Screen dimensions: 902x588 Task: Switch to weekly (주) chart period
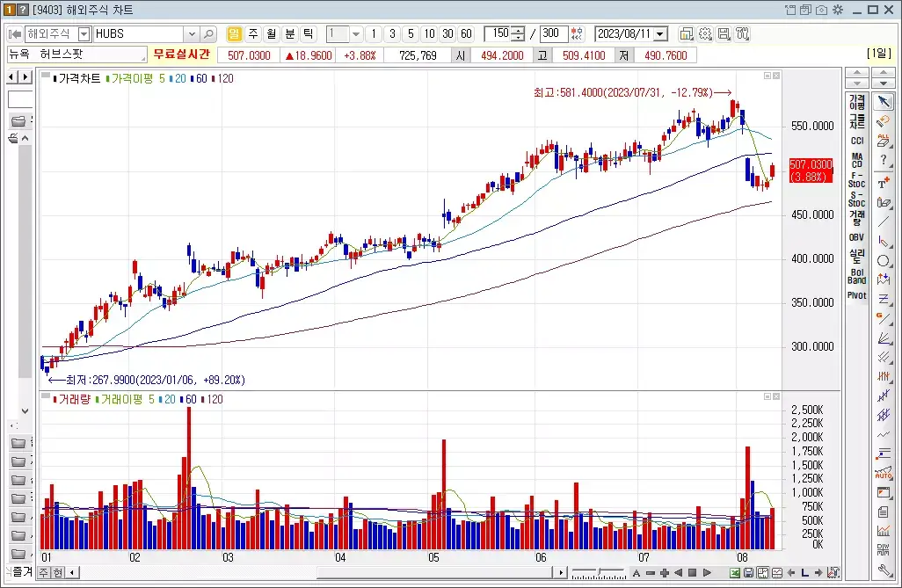[x=253, y=34]
